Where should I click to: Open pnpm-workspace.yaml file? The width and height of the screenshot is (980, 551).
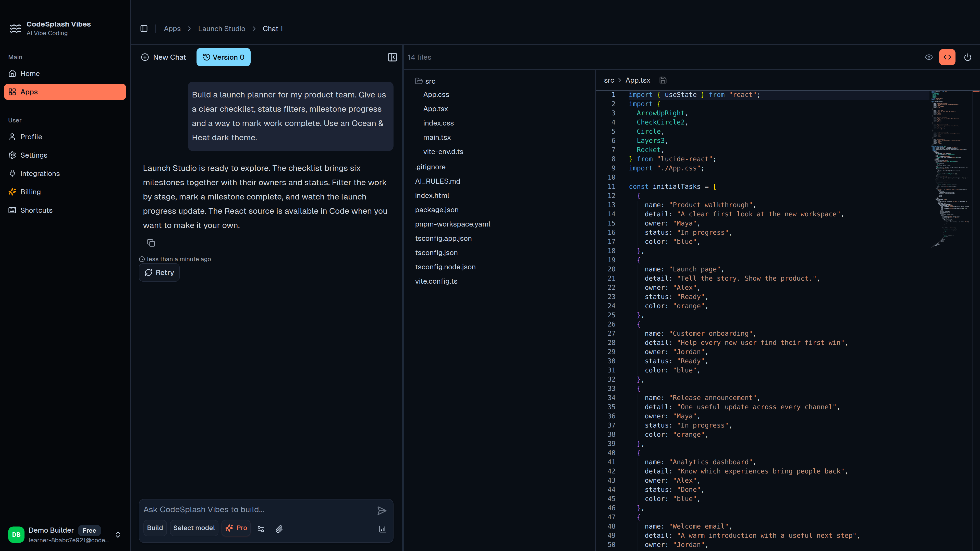click(x=452, y=224)
